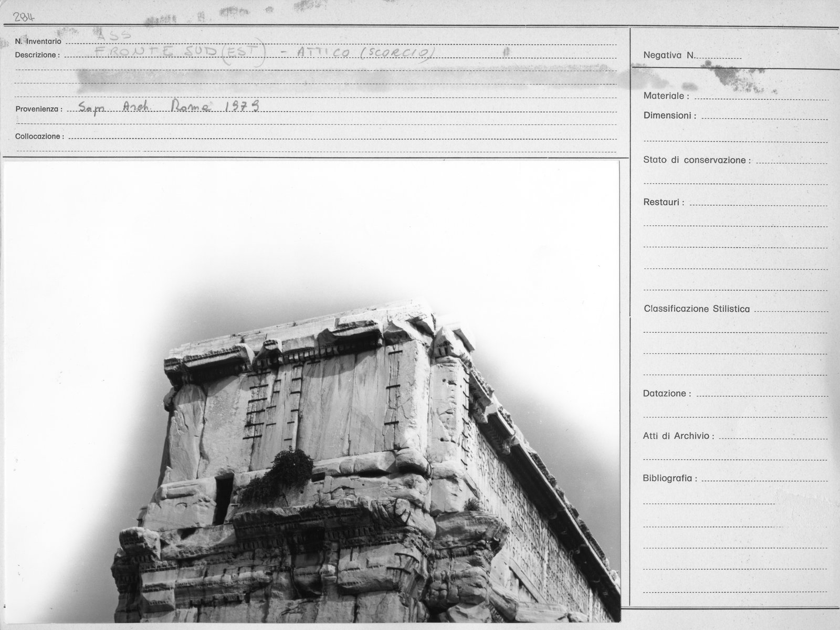Click the 'Negativa N.' label
Viewport: 840px width, 630px height.
[x=669, y=55]
